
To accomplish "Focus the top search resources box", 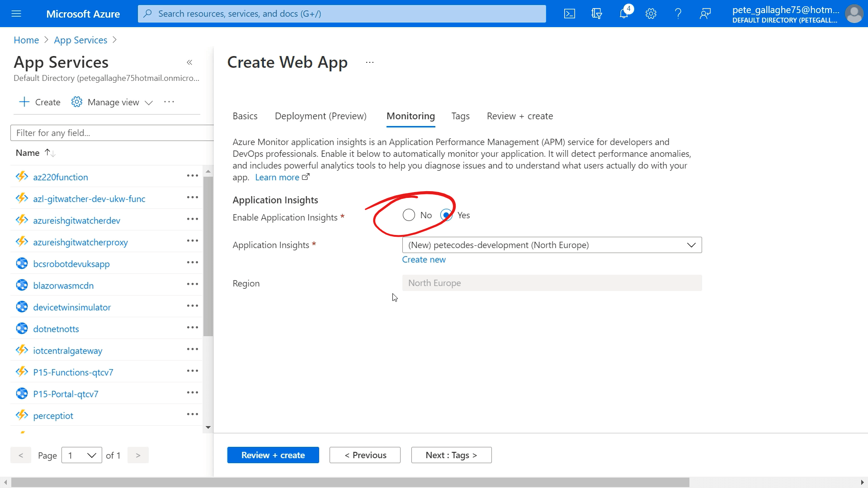I will tap(342, 14).
